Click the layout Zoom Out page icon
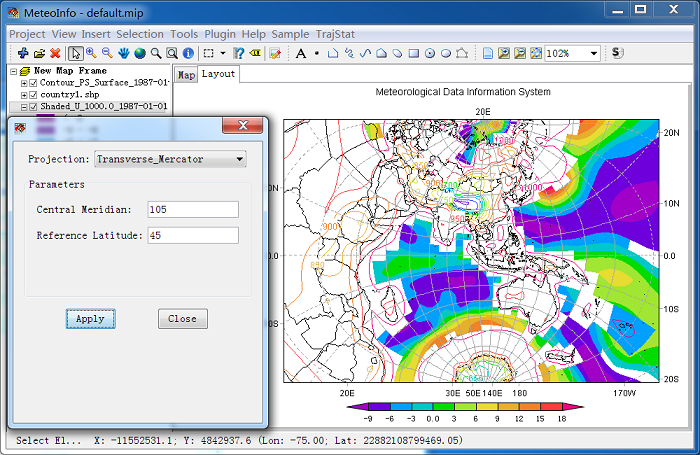Image resolution: width=700 pixels, height=455 pixels. (x=520, y=54)
